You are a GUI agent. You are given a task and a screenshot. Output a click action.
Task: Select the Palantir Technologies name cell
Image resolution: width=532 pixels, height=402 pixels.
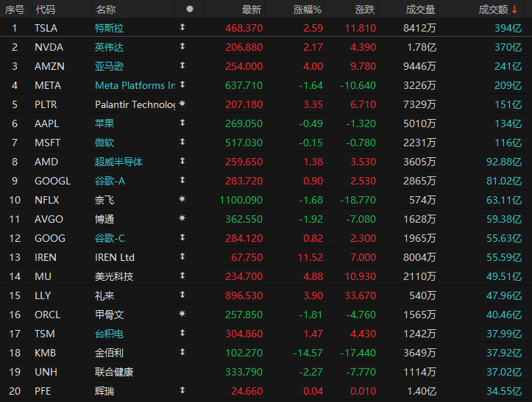coord(135,104)
